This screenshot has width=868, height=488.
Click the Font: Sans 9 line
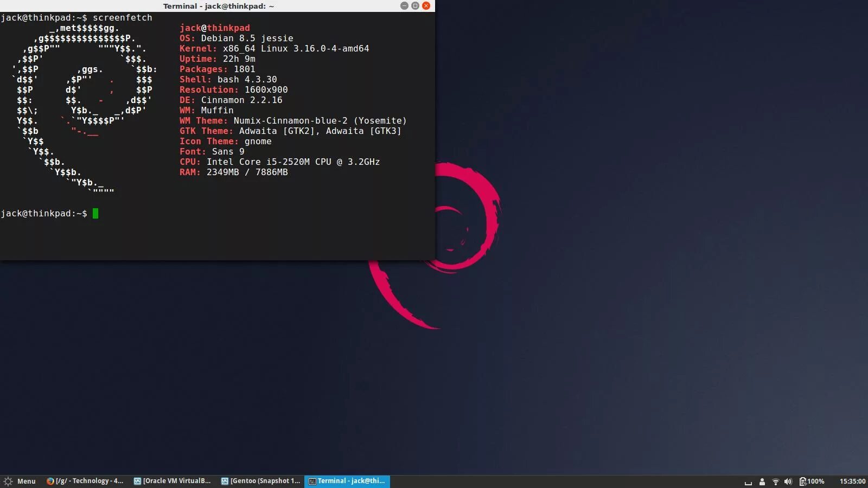point(212,151)
